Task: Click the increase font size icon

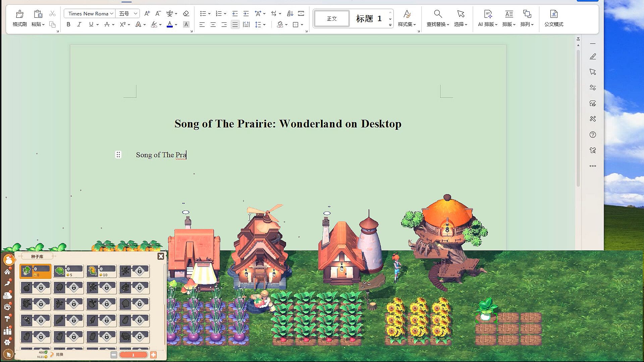Action: coord(147,13)
